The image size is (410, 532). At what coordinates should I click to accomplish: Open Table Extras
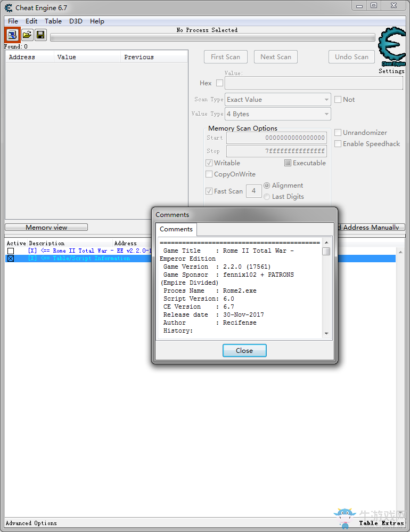coord(382,523)
